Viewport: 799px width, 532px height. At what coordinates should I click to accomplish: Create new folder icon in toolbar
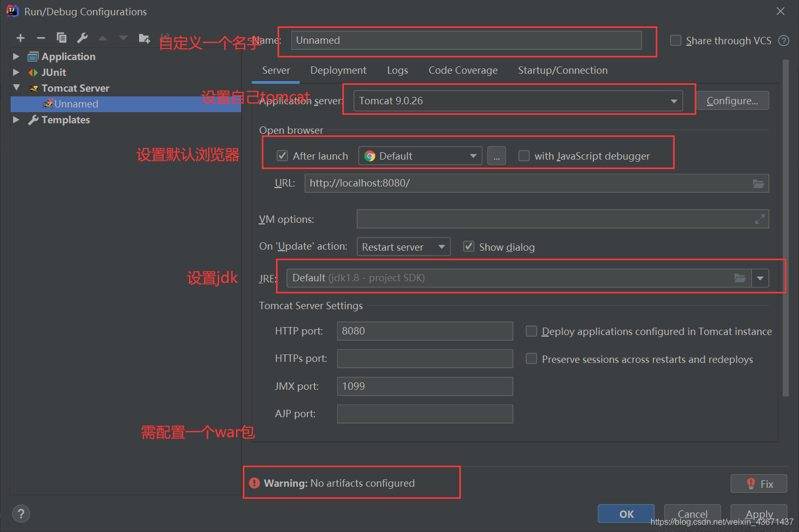tap(144, 38)
